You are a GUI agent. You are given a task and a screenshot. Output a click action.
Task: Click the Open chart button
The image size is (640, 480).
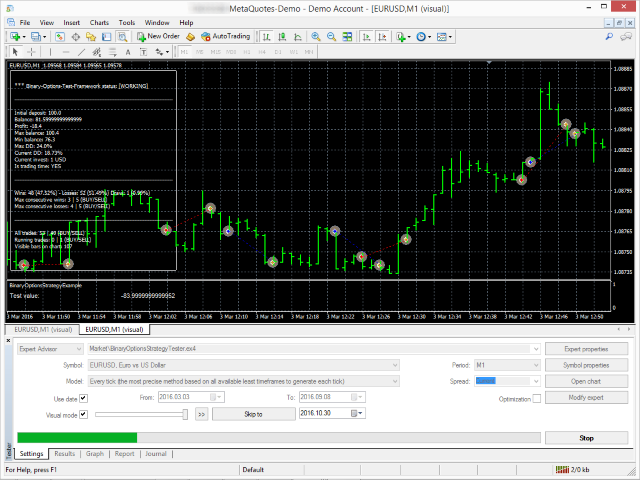tap(586, 381)
